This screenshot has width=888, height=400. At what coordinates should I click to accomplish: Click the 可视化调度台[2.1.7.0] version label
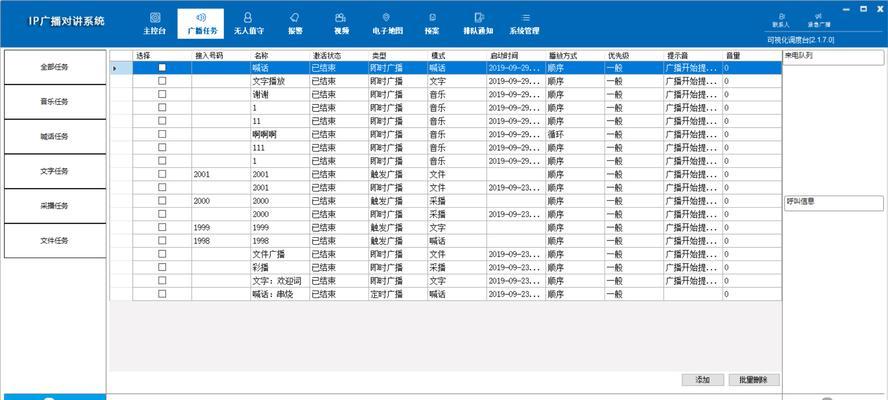click(800, 40)
